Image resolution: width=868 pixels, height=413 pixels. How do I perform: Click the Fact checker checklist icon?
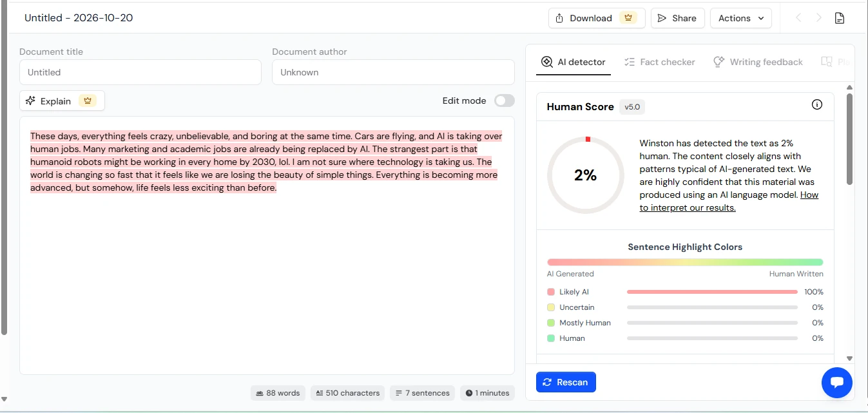[630, 62]
